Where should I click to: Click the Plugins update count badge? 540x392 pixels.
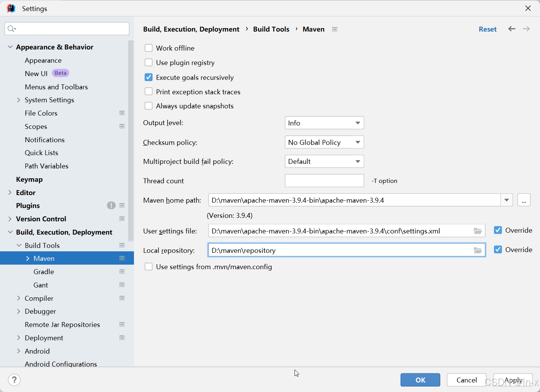click(x=111, y=205)
